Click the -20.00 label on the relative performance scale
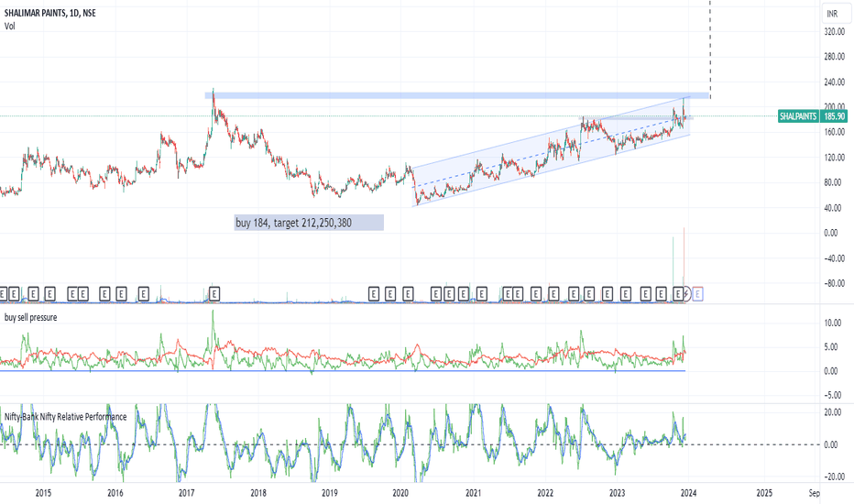The width and height of the screenshot is (854, 504). pyautogui.click(x=834, y=477)
